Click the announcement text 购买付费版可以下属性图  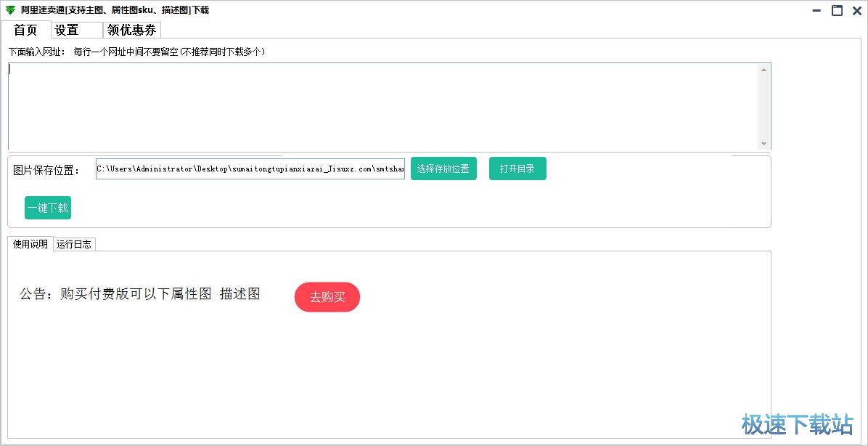point(136,294)
